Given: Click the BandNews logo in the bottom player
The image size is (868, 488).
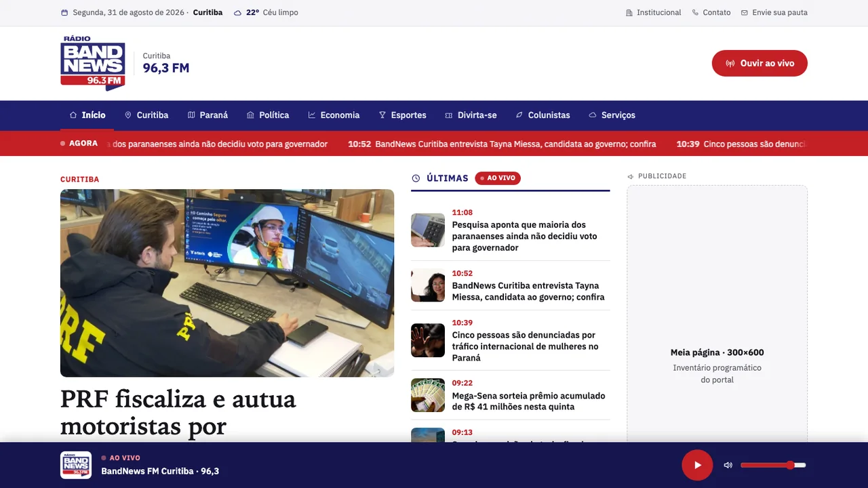Looking at the screenshot, I should [x=76, y=465].
